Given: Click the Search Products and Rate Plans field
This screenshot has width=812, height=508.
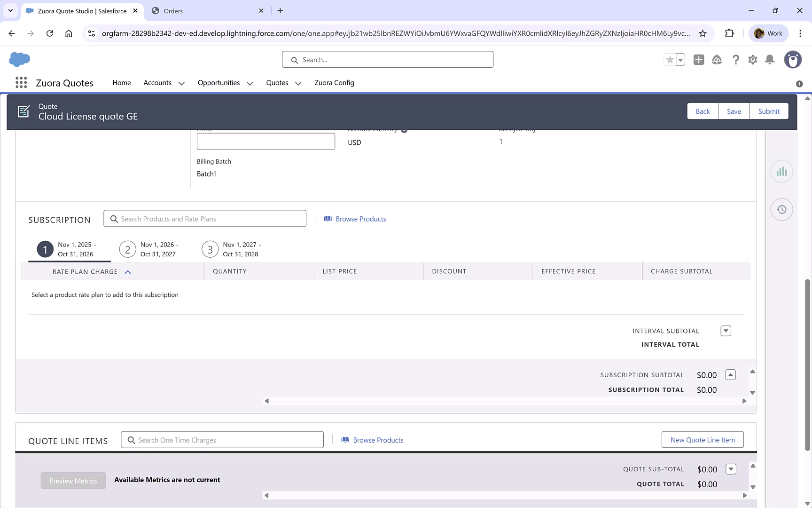Looking at the screenshot, I should [205, 218].
